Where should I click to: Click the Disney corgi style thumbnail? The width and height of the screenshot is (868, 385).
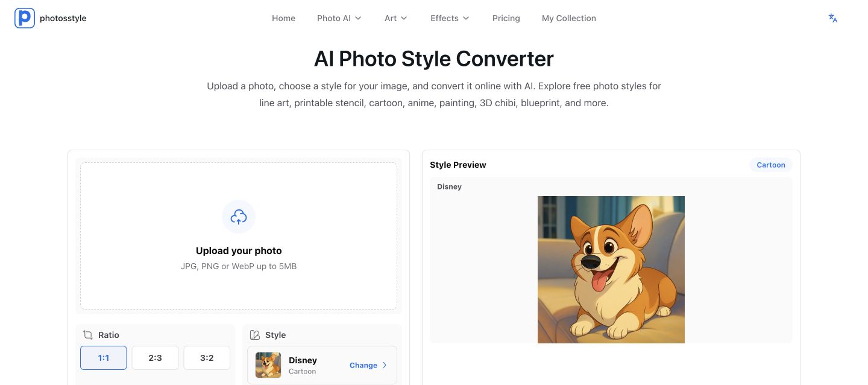coord(268,365)
